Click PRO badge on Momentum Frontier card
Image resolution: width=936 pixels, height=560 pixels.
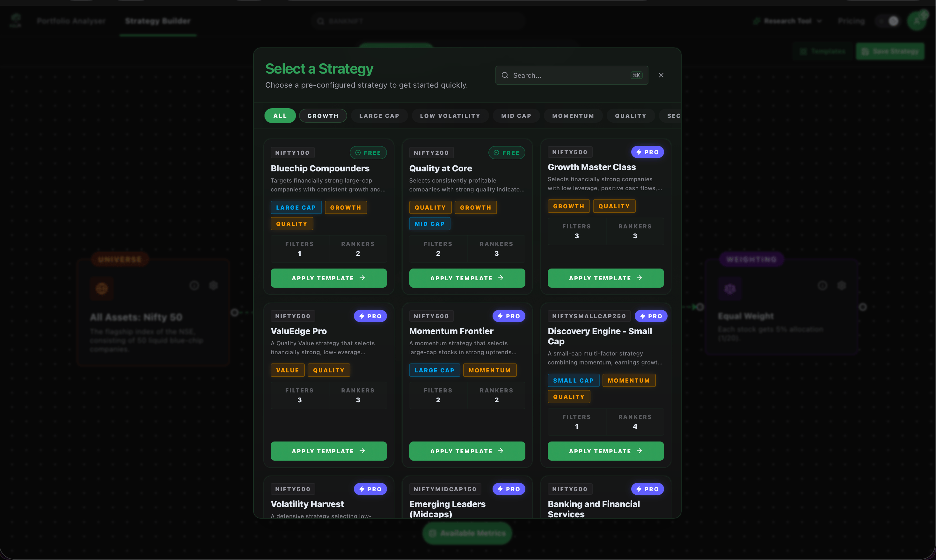[508, 316]
